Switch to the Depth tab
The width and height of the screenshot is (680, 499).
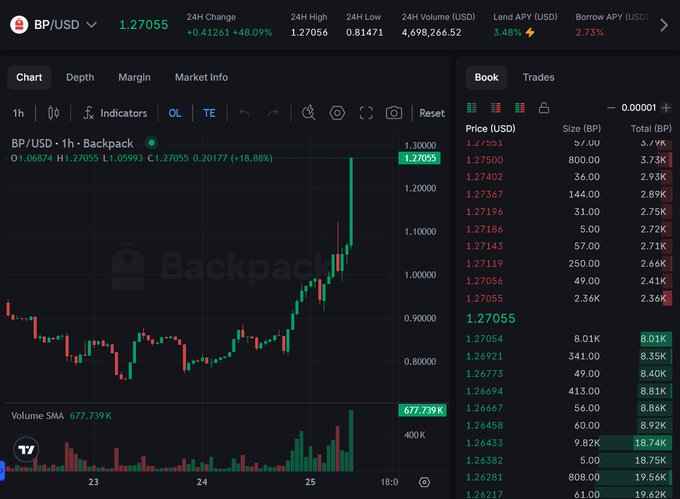[x=80, y=77]
